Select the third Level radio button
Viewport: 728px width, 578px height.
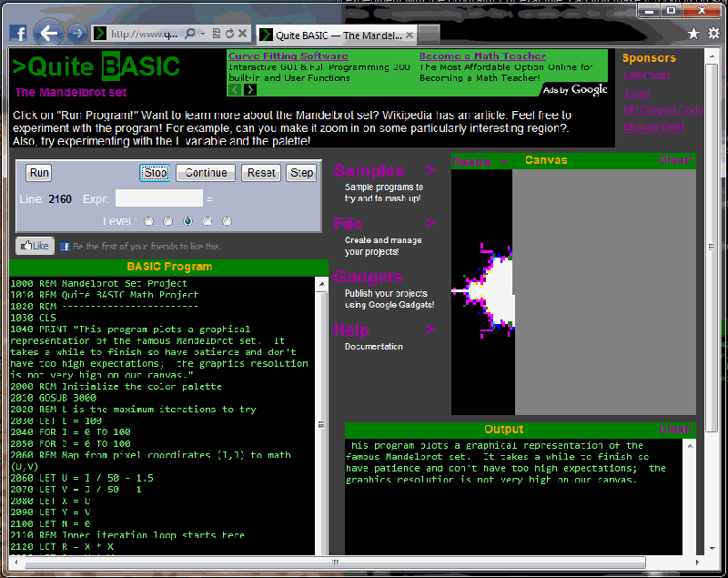point(187,221)
